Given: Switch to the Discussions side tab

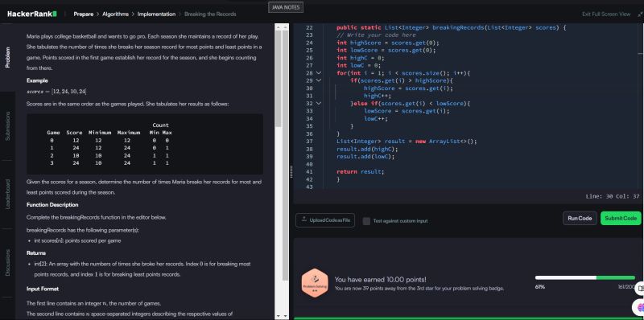Looking at the screenshot, I should 7,263.
